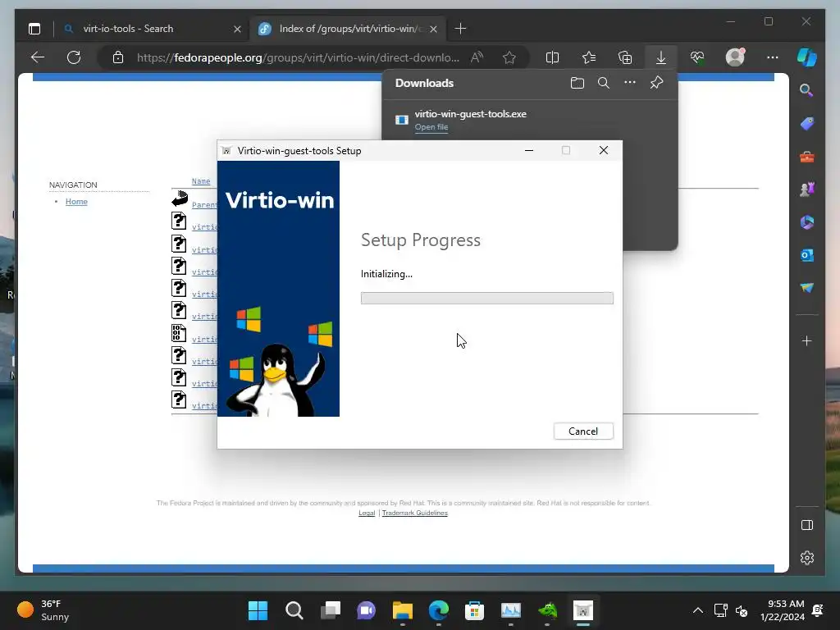The width and height of the screenshot is (840, 630).
Task: Minimize the Virtio-win-guest-tools Setup window
Action: (529, 151)
